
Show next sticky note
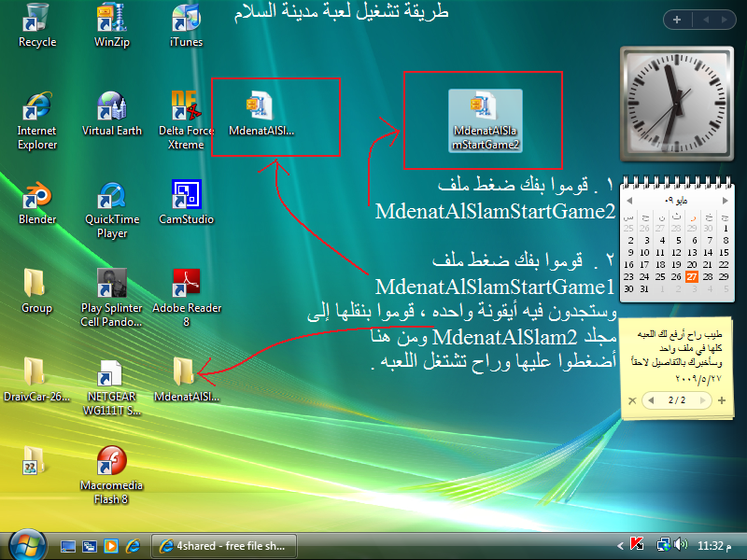click(702, 400)
